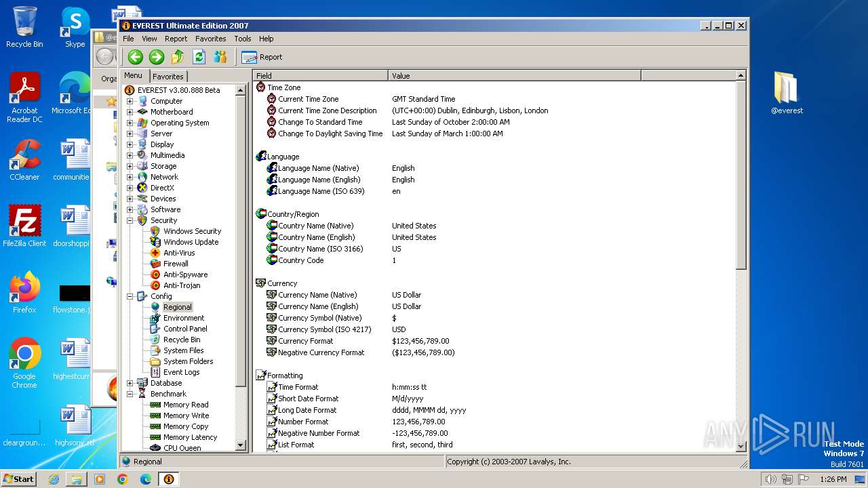Screen dimensions: 868x488
Task: Open the Help menu
Action: click(267, 39)
